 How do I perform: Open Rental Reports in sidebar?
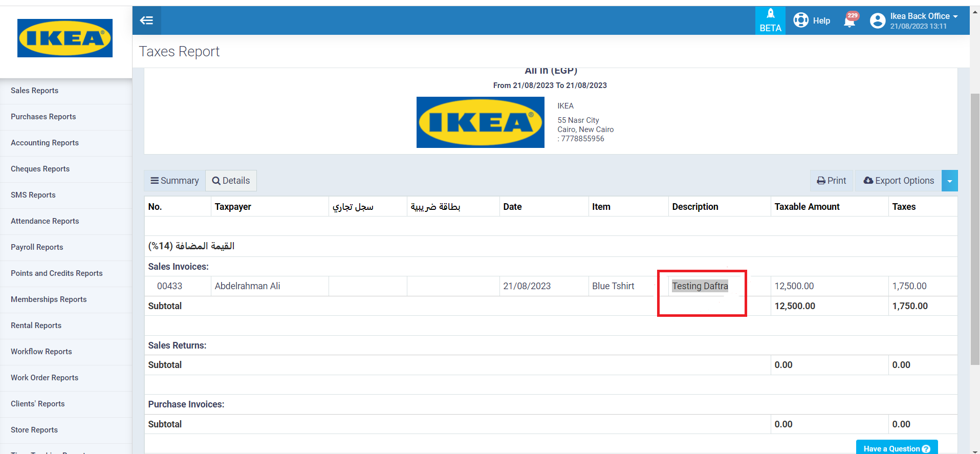(66, 326)
